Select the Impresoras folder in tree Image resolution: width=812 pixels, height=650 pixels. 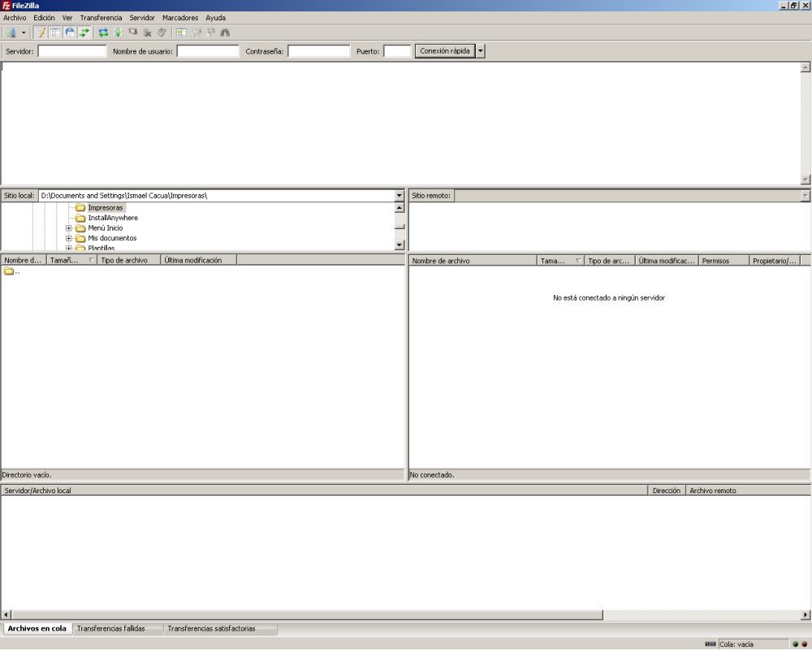[106, 208]
